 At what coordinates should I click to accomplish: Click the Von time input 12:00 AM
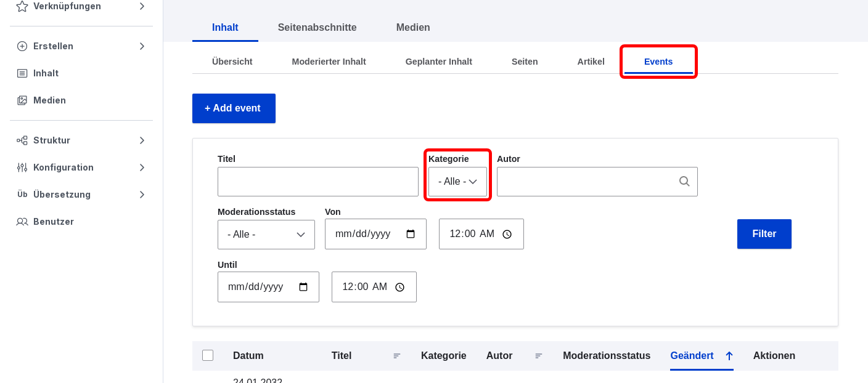(x=481, y=234)
